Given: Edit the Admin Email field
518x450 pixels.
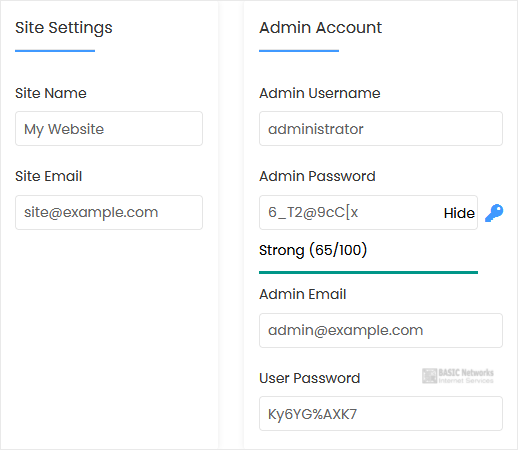Looking at the screenshot, I should 381,330.
